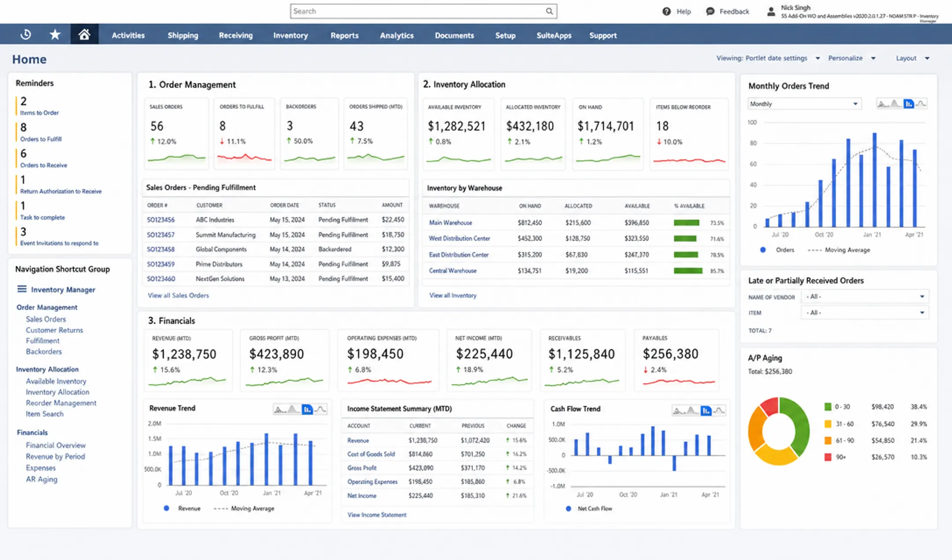Open Customer Returns shortcut link
952x560 pixels.
(x=54, y=330)
